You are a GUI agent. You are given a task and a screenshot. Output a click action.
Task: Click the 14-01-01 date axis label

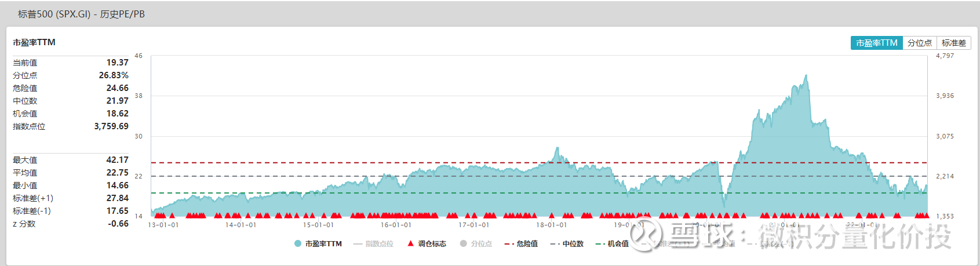click(x=241, y=225)
